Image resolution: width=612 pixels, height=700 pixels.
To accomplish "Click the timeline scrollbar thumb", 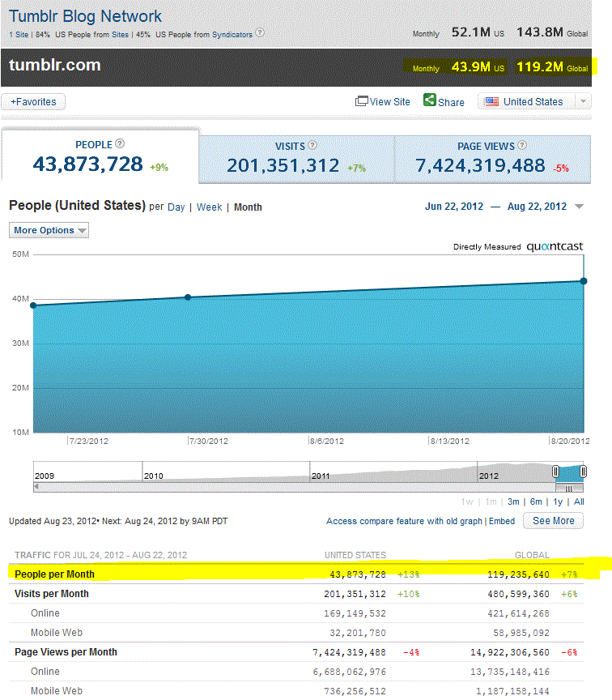I will point(569,489).
